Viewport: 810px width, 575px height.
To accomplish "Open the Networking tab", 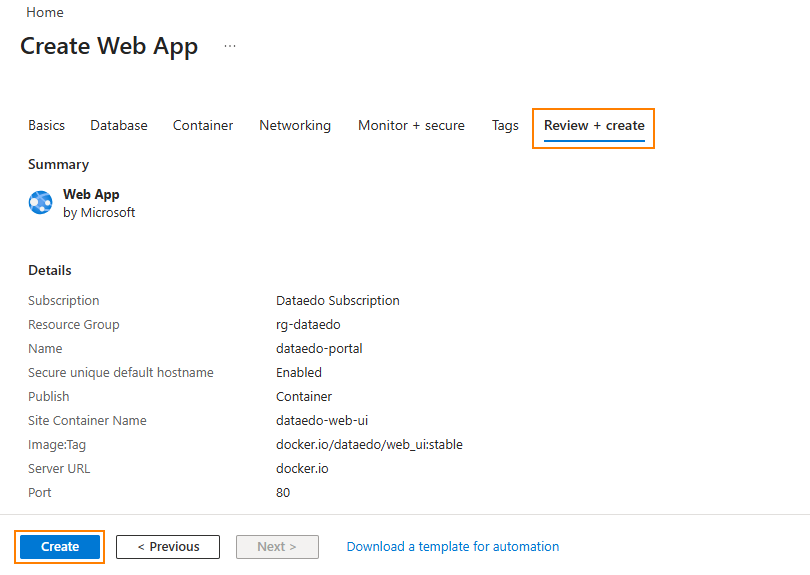I will [x=295, y=126].
